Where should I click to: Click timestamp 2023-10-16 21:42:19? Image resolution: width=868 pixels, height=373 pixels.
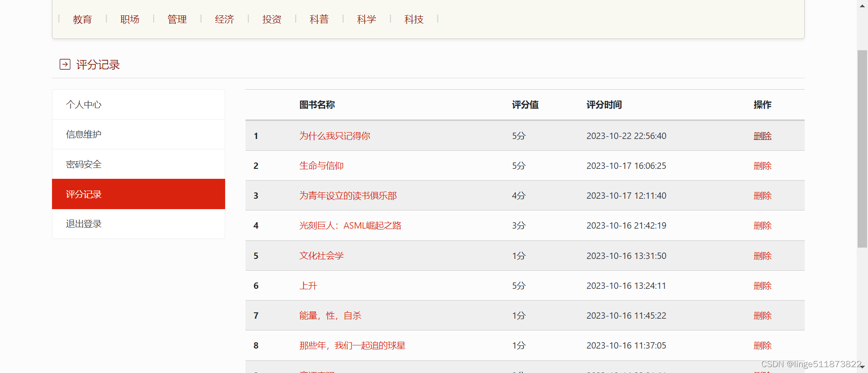pyautogui.click(x=626, y=225)
